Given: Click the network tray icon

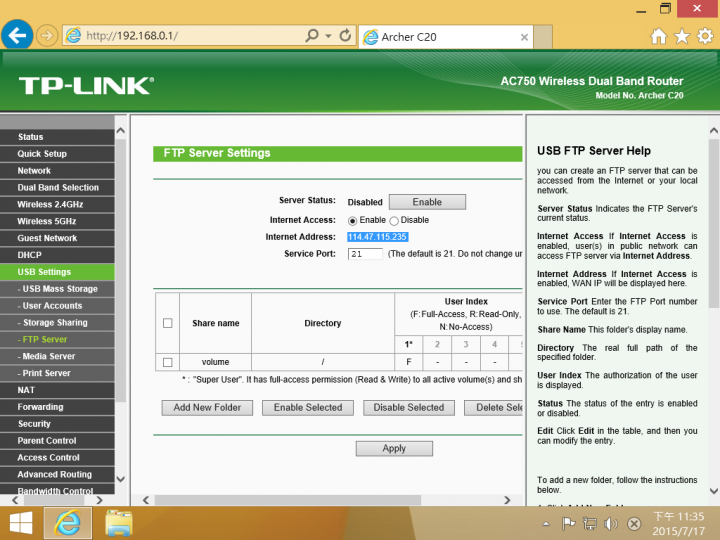Looking at the screenshot, I should tap(590, 523).
